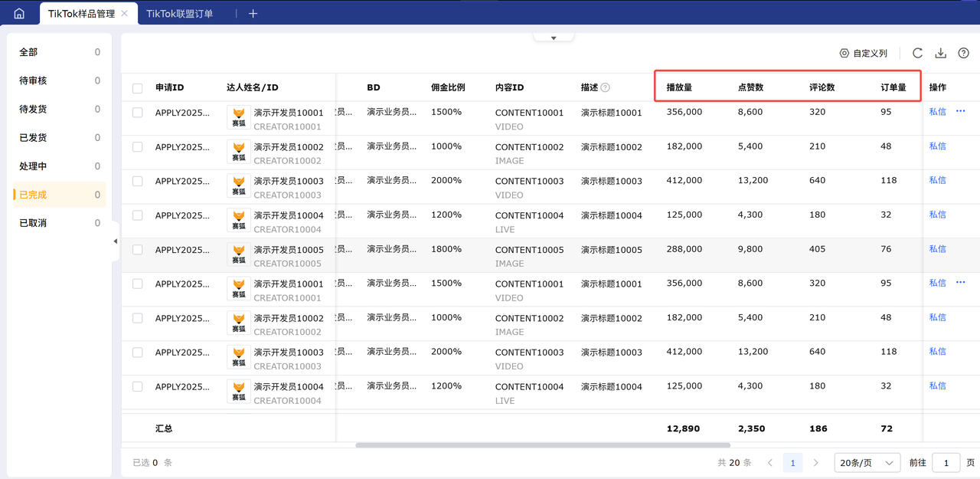
Task: Switch to TikTok联盟订单 tab
Action: coord(180,14)
